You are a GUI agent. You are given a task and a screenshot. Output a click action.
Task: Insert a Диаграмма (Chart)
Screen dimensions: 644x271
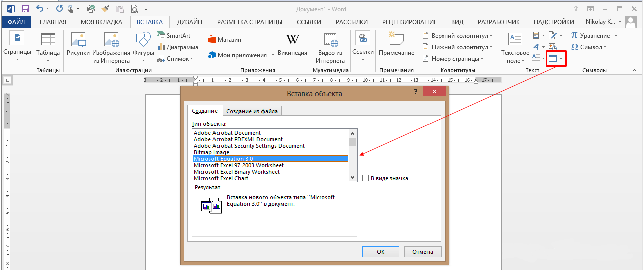pos(177,47)
